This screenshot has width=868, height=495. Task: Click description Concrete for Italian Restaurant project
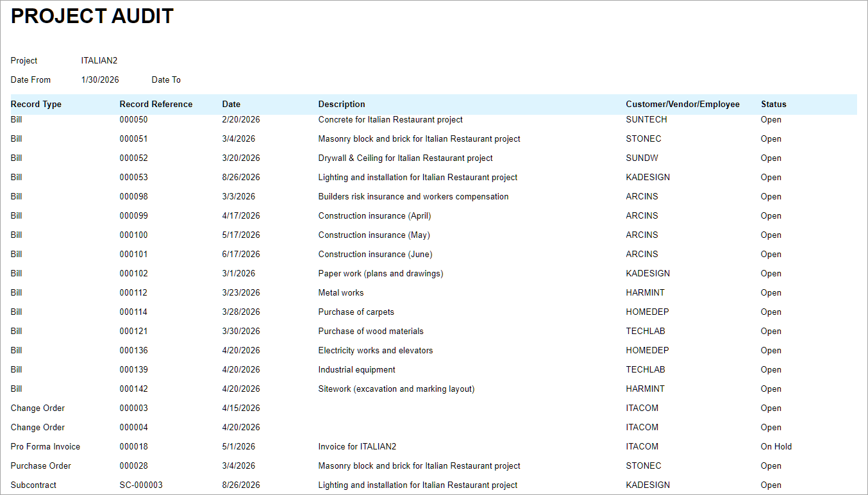pos(390,119)
